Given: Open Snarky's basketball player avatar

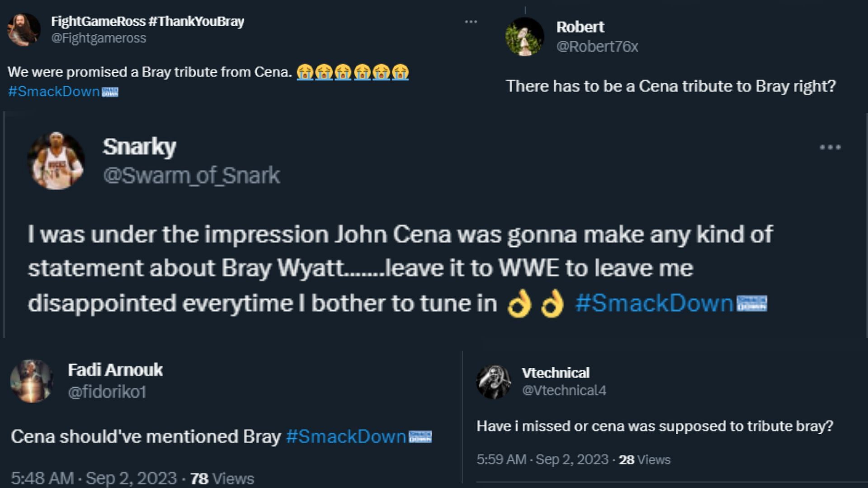Looking at the screenshot, I should point(56,161).
